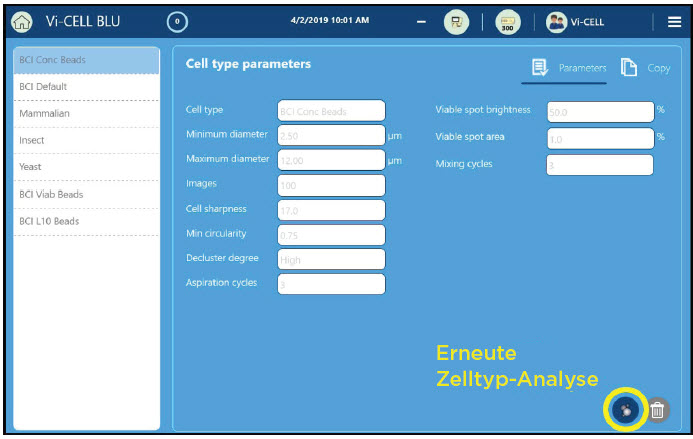
Task: Open the reagent pack 300 icon
Action: [508, 22]
